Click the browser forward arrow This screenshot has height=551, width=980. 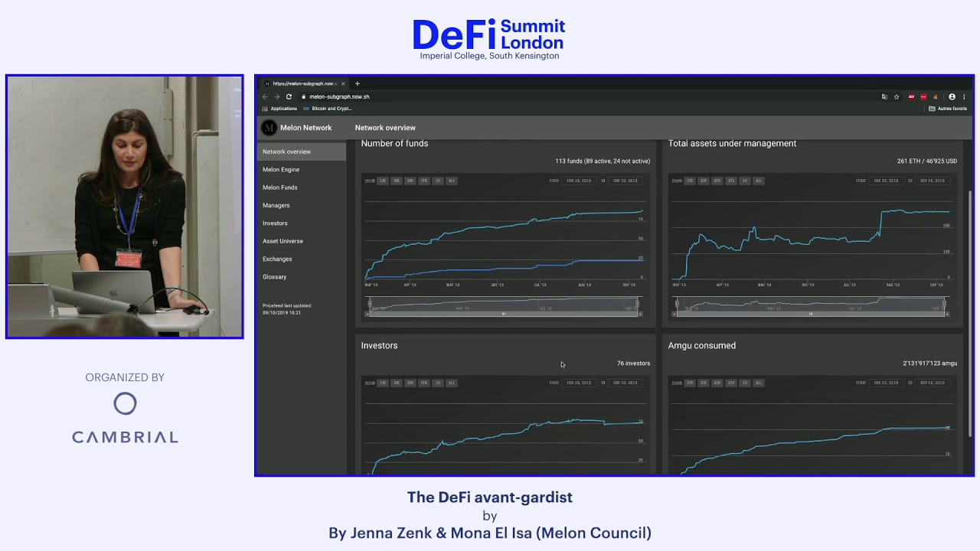[x=276, y=97]
